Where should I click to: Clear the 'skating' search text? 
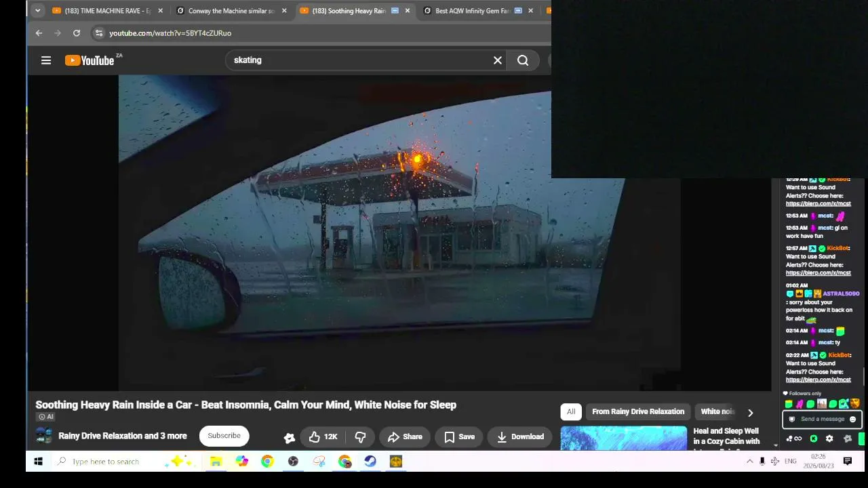coord(498,60)
